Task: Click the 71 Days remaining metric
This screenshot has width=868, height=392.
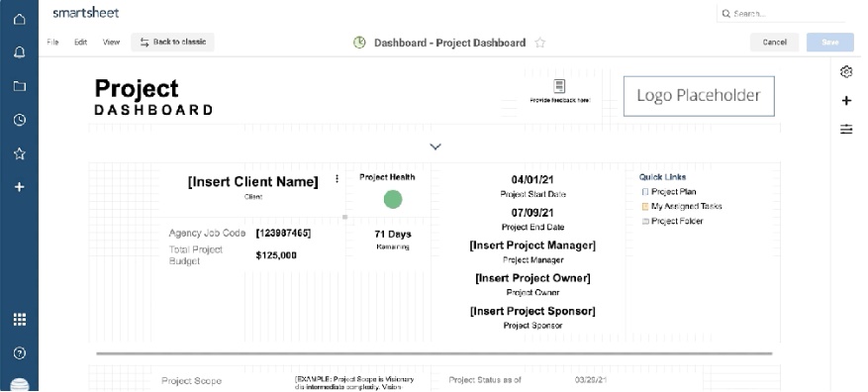Action: 393,235
